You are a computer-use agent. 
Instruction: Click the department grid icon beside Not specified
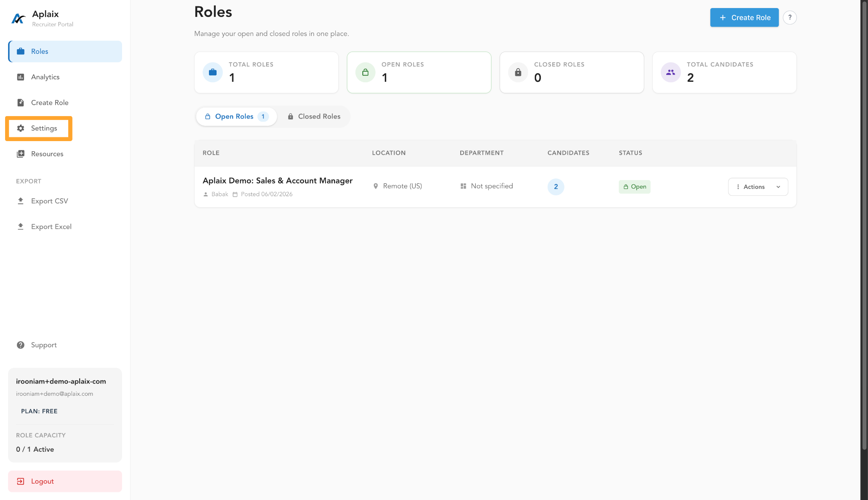(463, 186)
